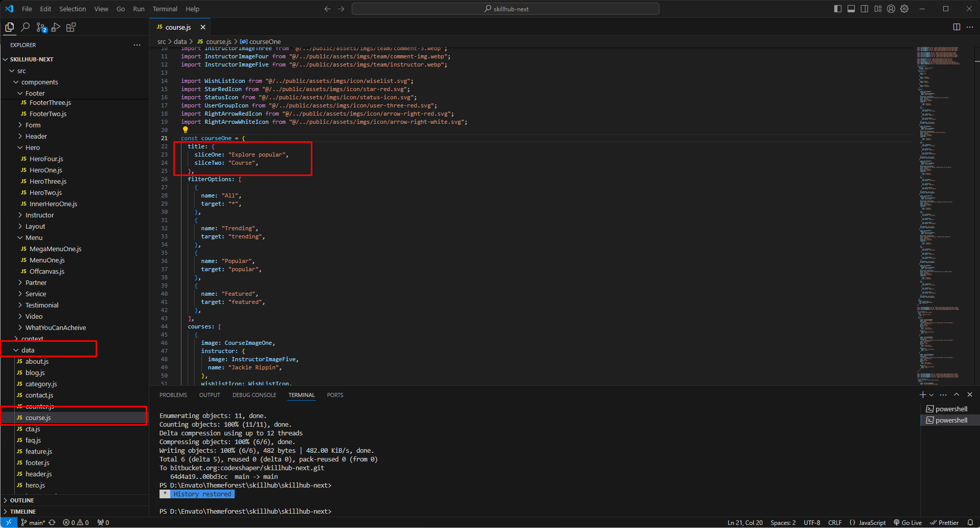Image resolution: width=980 pixels, height=528 pixels.
Task: Open the Run and Debug icon
Action: point(56,27)
